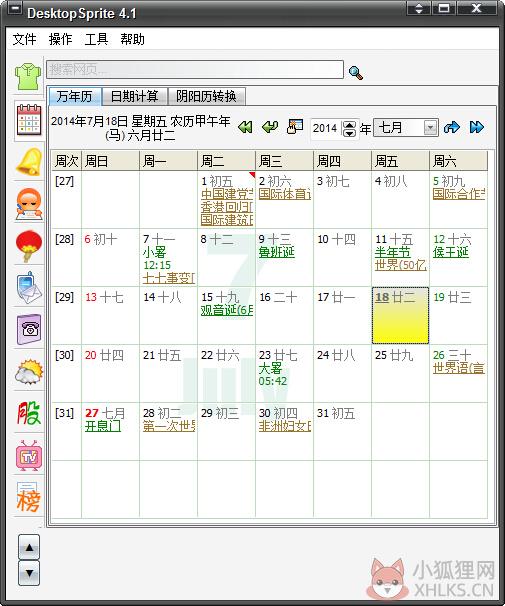Open the 第一次世界 link on July 28
Viewport: 505px width, 606px height.
point(168,426)
